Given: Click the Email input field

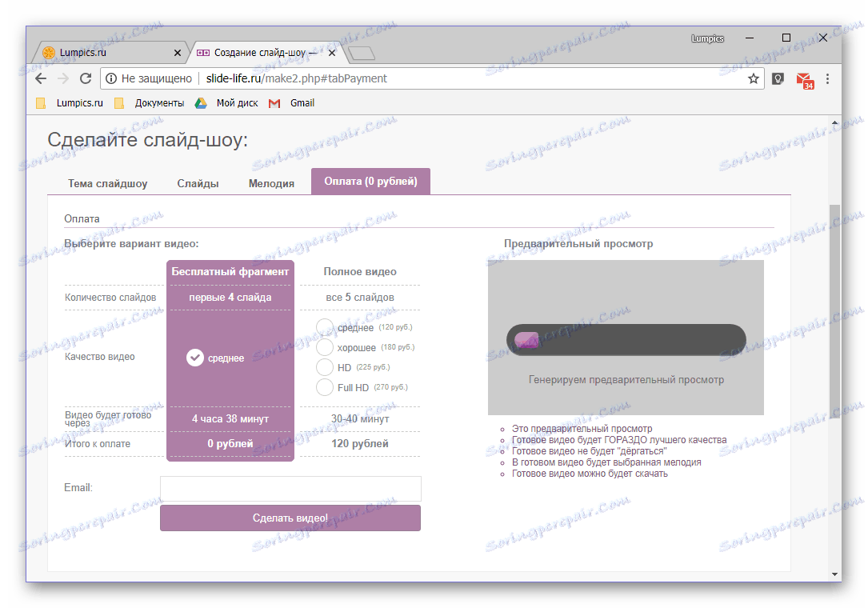Looking at the screenshot, I should tap(290, 488).
